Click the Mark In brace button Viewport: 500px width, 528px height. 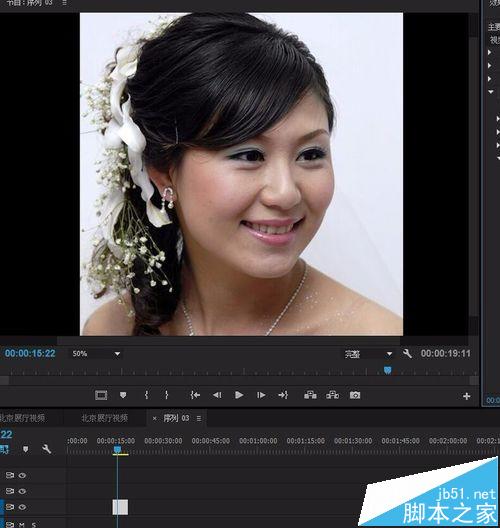pos(146,395)
